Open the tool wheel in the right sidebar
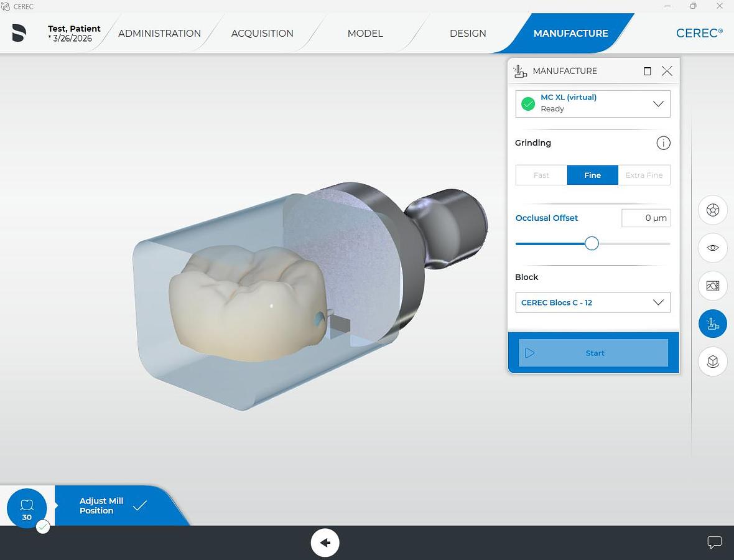Viewport: 734px width, 560px height. tap(712, 210)
